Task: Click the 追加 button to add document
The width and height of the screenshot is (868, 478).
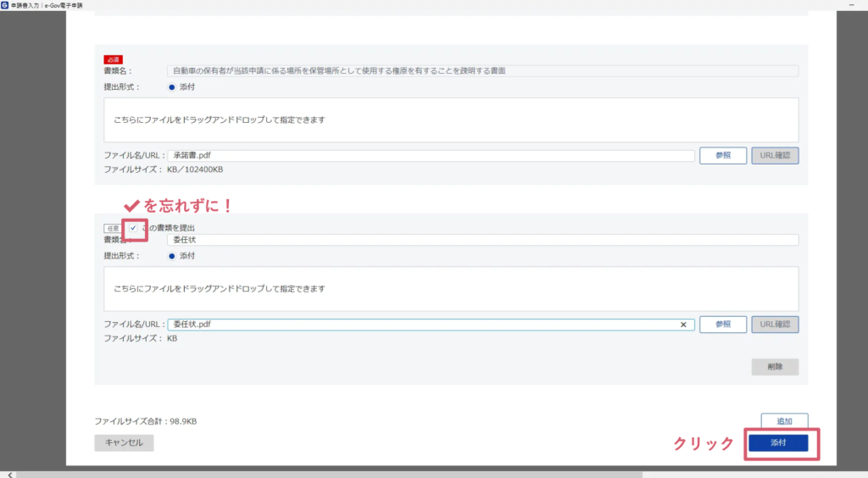Action: [784, 421]
